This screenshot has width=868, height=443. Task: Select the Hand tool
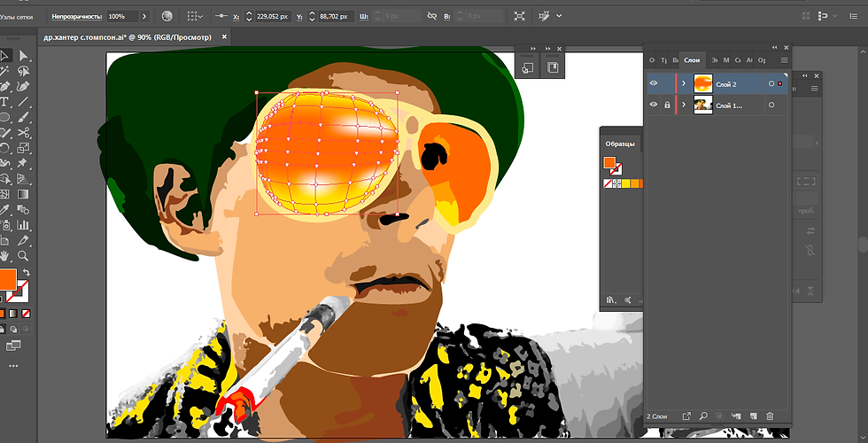pyautogui.click(x=4, y=256)
